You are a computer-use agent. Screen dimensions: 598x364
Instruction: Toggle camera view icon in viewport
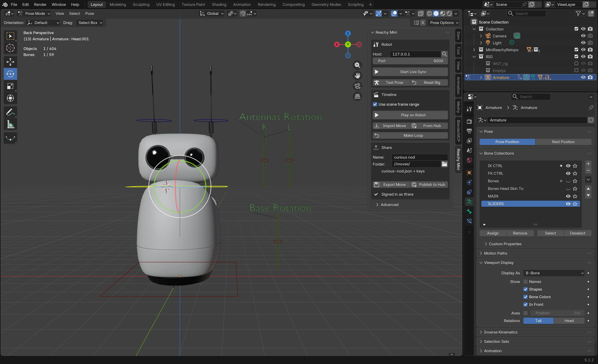click(x=357, y=86)
